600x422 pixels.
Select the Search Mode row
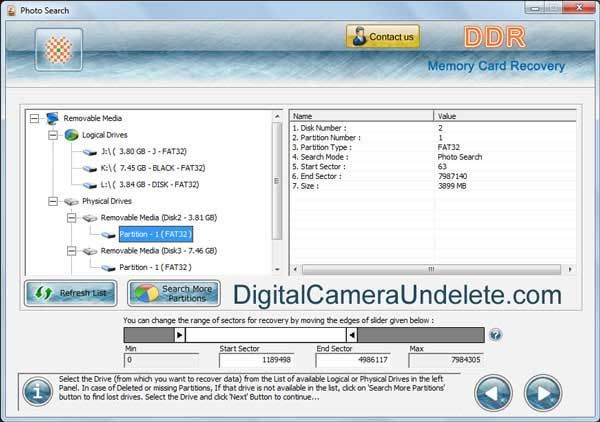coord(433,157)
